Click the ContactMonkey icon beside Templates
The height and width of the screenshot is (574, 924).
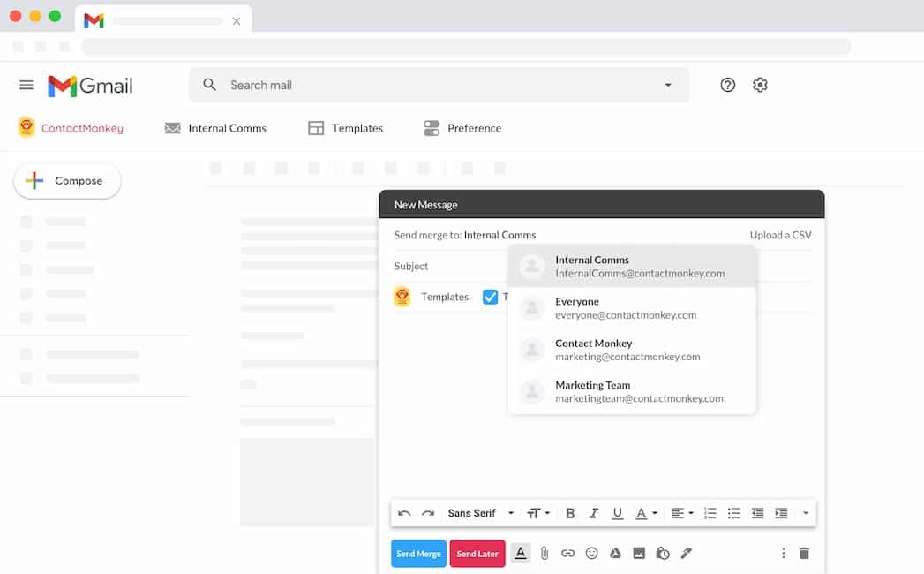[x=402, y=296]
